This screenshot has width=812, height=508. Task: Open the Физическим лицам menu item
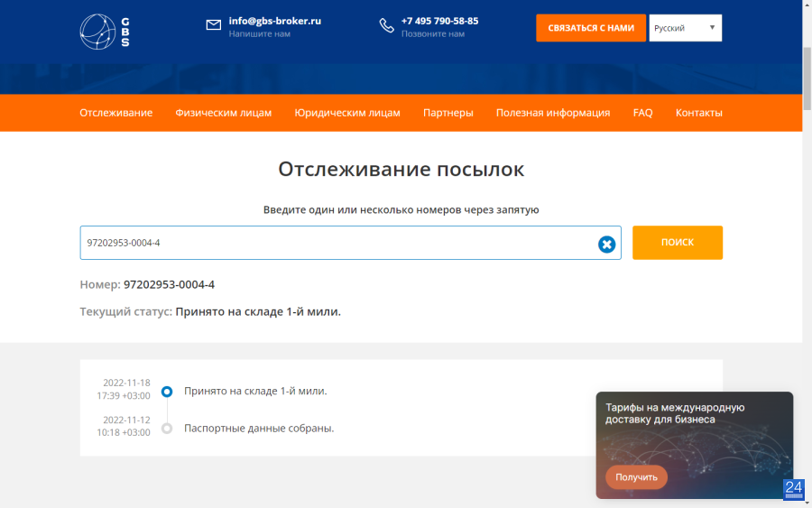point(223,113)
